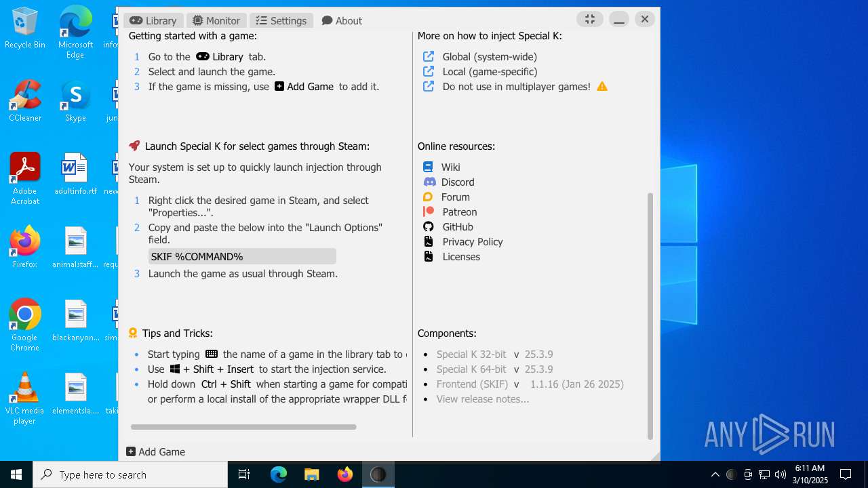
Task: Open the Privacy Policy document
Action: point(473,242)
